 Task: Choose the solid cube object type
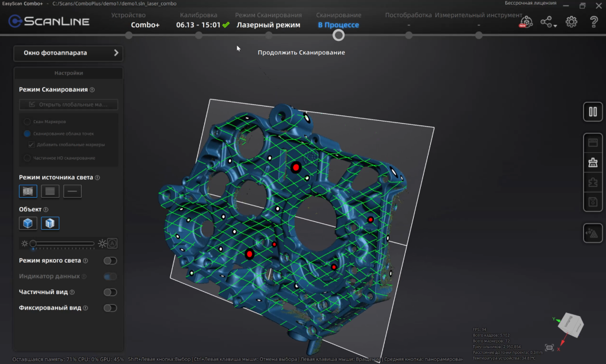(x=28, y=223)
